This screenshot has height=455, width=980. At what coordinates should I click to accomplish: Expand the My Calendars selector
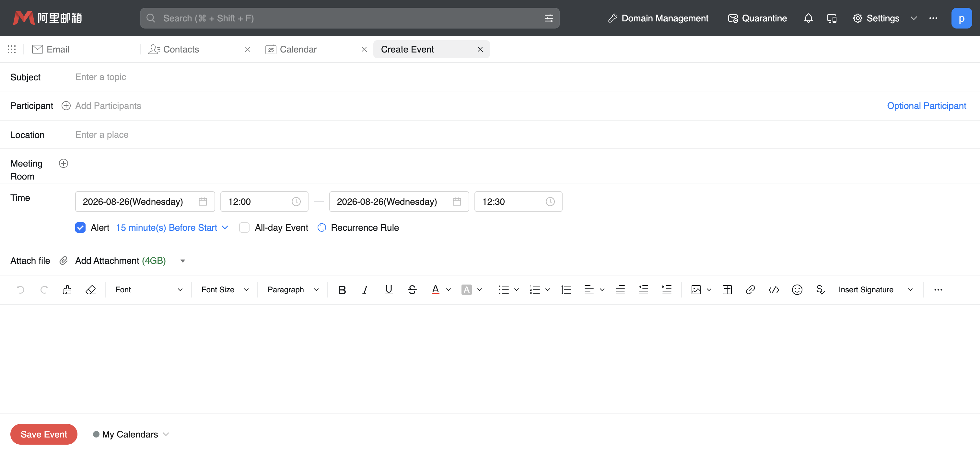(131, 434)
